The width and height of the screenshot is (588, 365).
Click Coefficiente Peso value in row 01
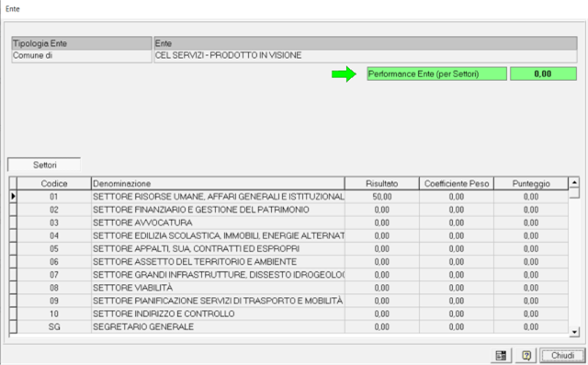457,197
